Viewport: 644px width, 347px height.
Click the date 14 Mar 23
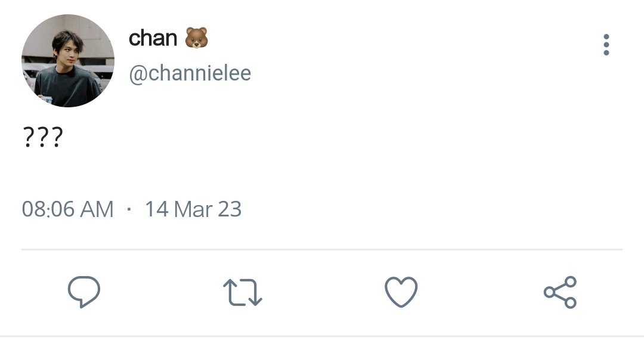[x=193, y=209]
